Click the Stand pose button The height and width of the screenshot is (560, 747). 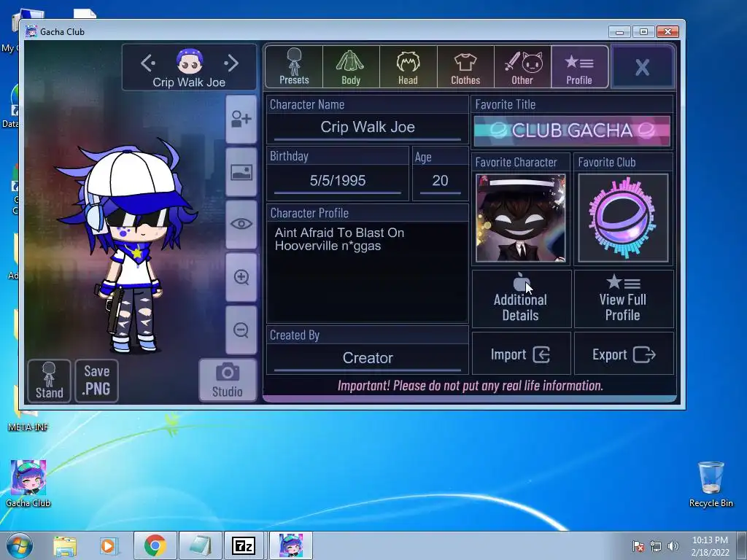[49, 381]
